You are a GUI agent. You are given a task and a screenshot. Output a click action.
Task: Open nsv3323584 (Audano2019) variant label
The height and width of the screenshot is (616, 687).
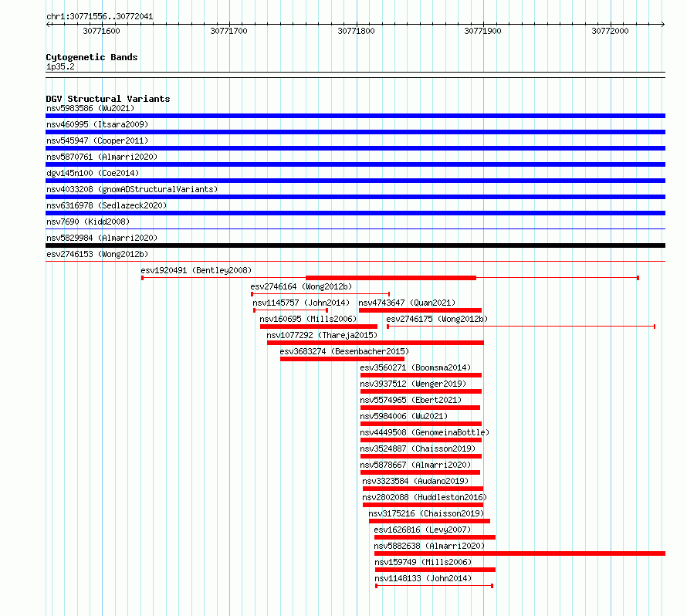coord(415,481)
